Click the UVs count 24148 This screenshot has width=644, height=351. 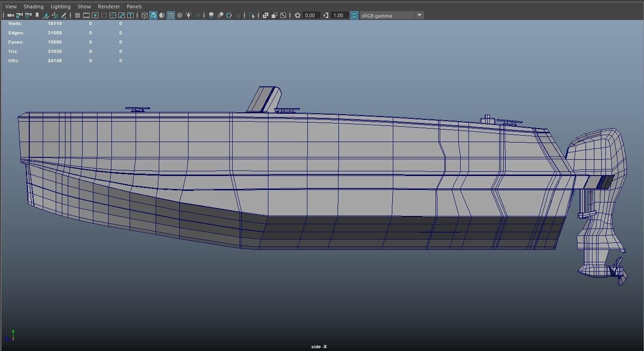point(55,60)
